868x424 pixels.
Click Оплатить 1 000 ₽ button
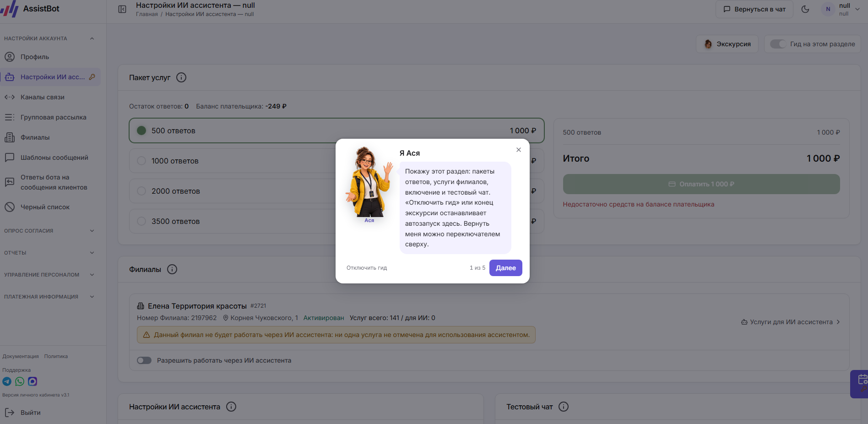point(701,184)
